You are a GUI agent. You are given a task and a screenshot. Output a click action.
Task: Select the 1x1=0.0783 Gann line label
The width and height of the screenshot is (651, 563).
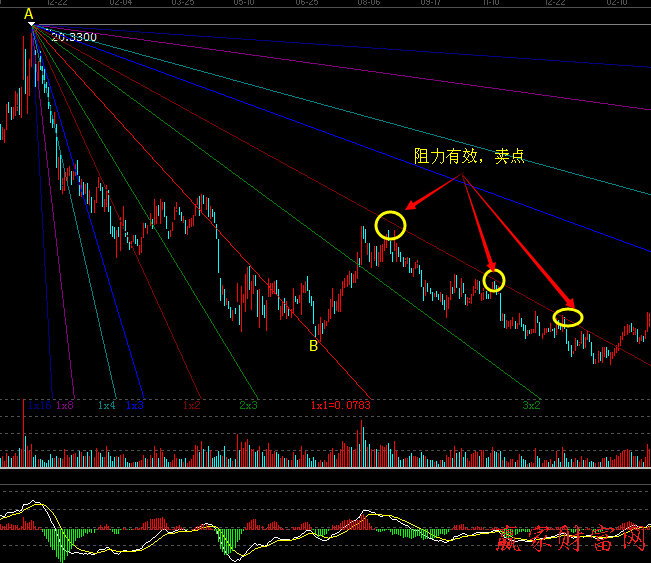tap(340, 405)
